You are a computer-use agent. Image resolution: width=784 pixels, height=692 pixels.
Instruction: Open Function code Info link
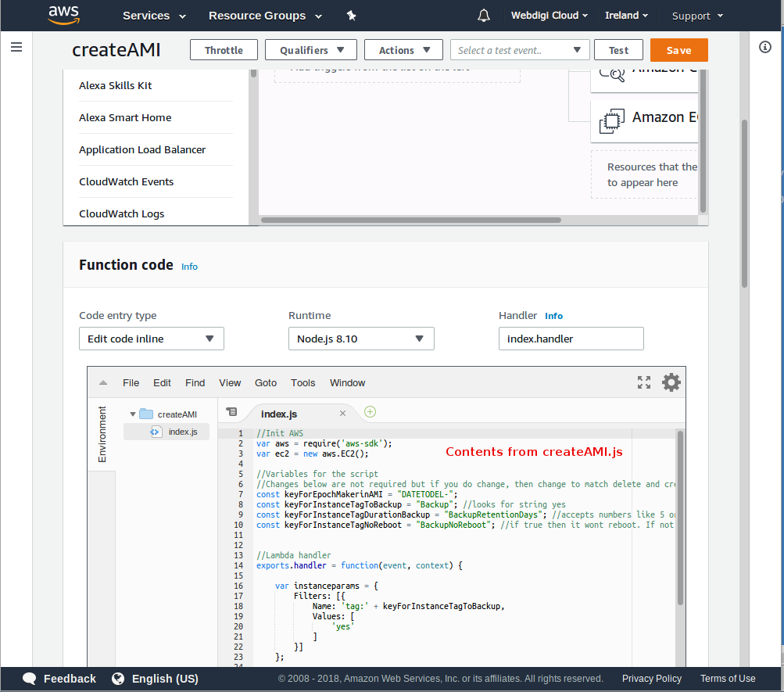(189, 267)
